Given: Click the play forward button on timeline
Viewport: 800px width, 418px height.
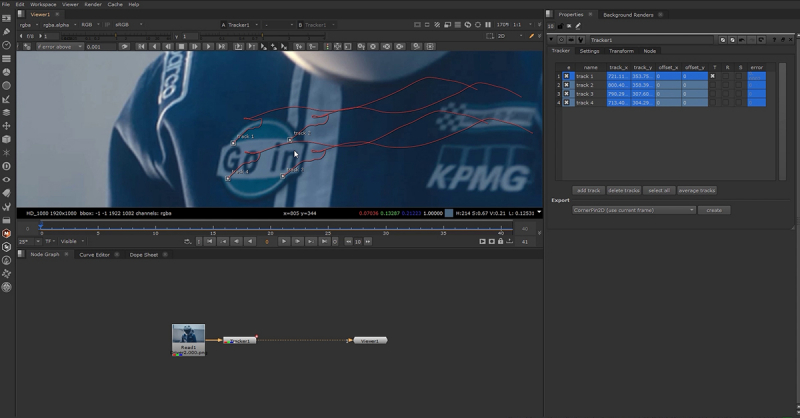Looking at the screenshot, I should [x=284, y=241].
